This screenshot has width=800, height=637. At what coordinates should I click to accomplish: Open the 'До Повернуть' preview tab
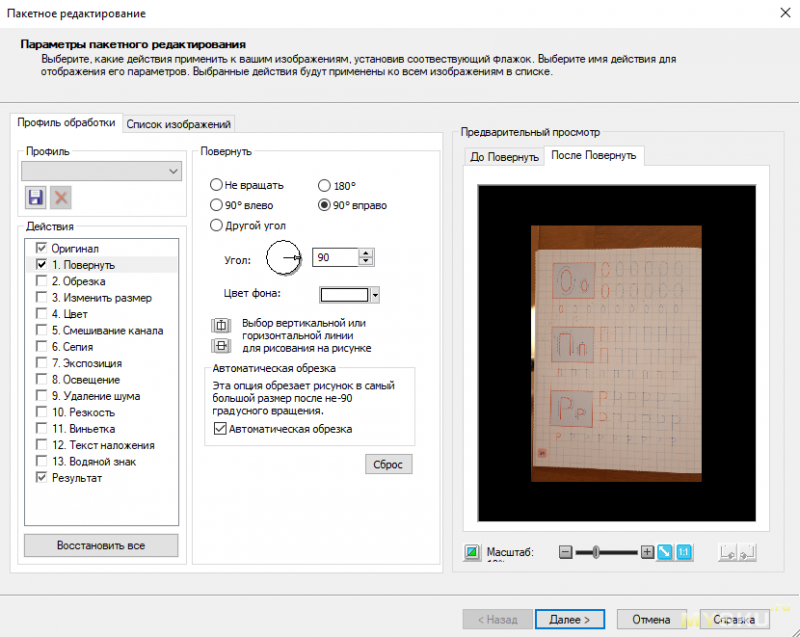pos(505,157)
